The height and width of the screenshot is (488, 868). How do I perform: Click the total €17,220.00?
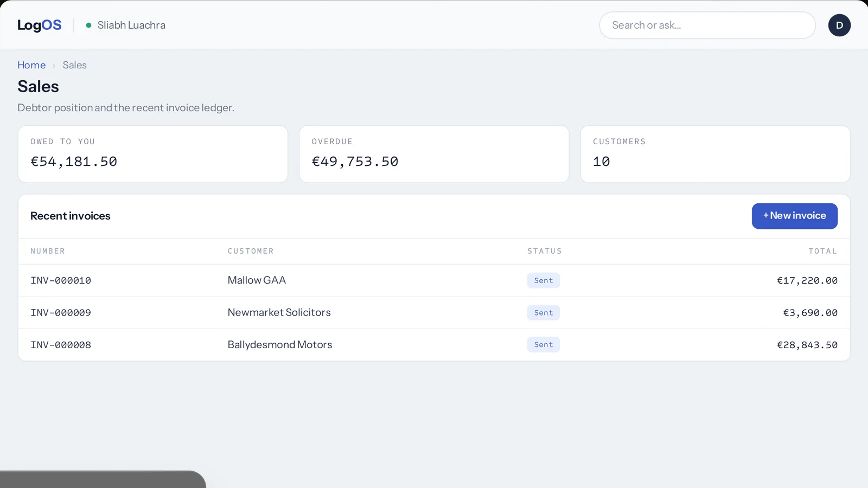pyautogui.click(x=807, y=280)
